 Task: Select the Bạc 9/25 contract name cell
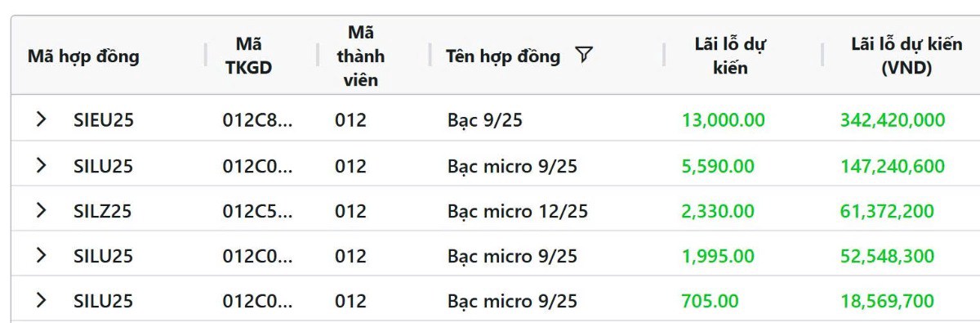485,120
